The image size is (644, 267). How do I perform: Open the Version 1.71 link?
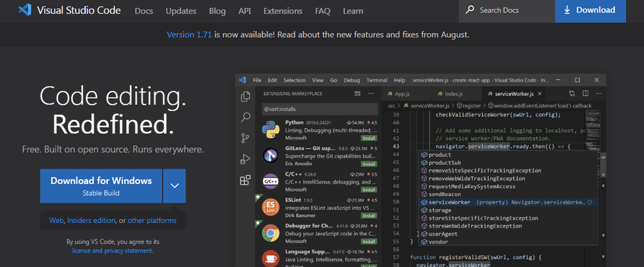tap(189, 35)
